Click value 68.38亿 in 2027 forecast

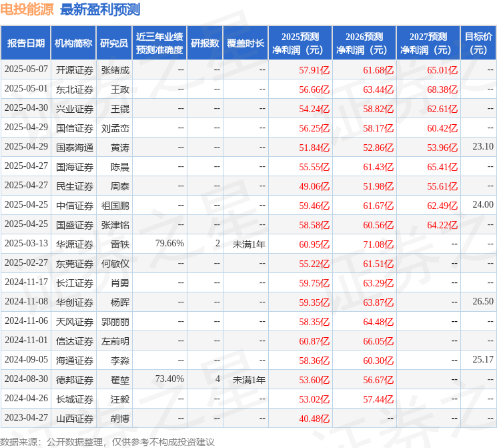click(x=442, y=89)
